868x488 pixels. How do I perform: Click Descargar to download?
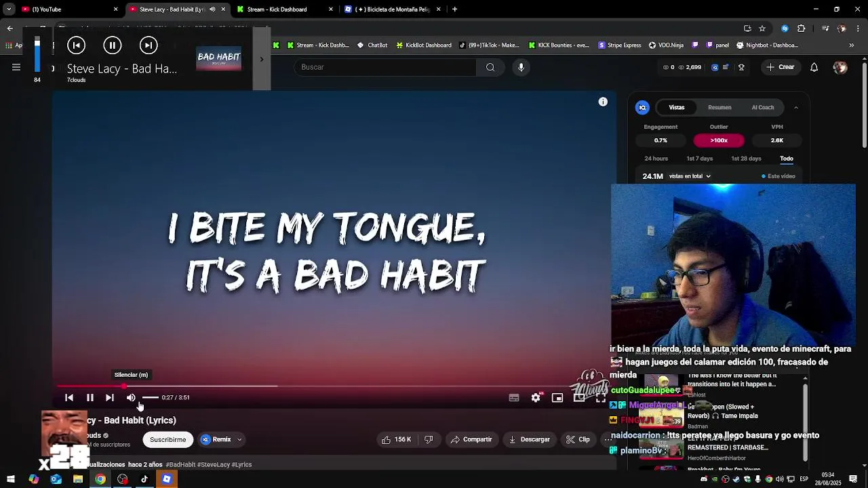click(x=530, y=439)
